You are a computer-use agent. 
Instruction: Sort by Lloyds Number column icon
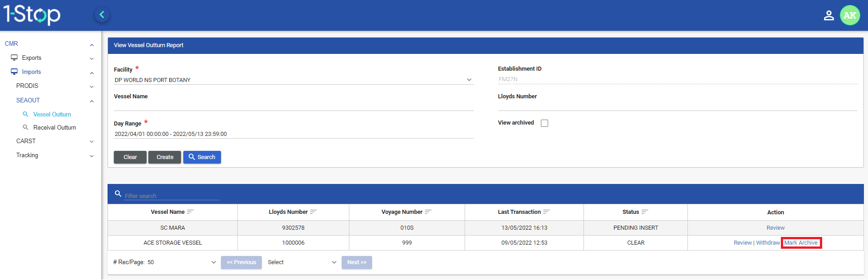[x=313, y=212]
